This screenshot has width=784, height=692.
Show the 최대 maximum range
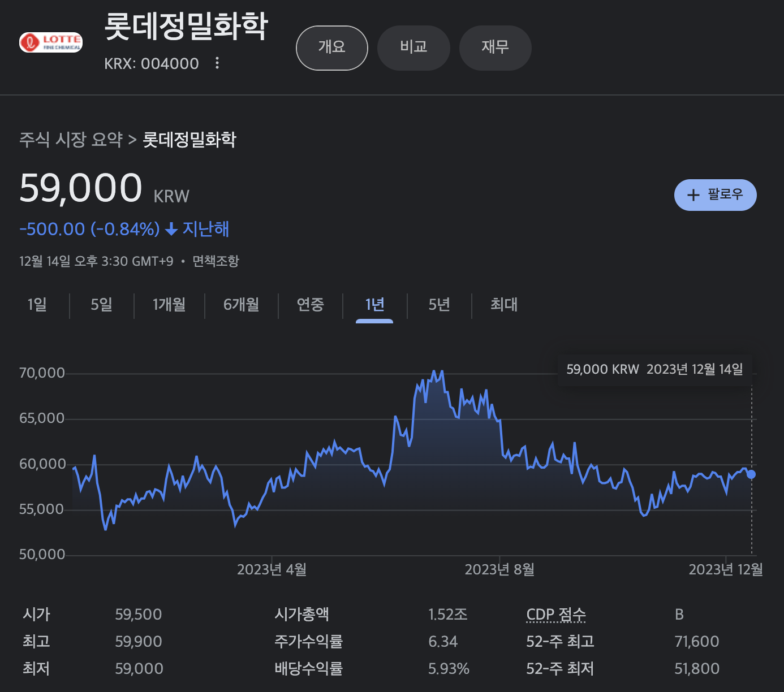pos(504,305)
